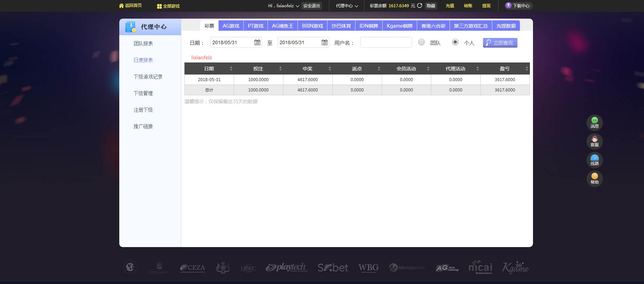The image size is (644, 284).
Task: Open the start date calendar icon
Action: (x=257, y=42)
